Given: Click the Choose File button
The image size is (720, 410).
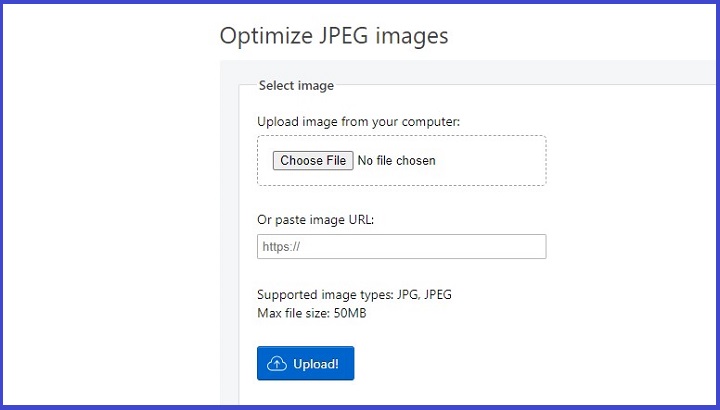Looking at the screenshot, I should 313,161.
